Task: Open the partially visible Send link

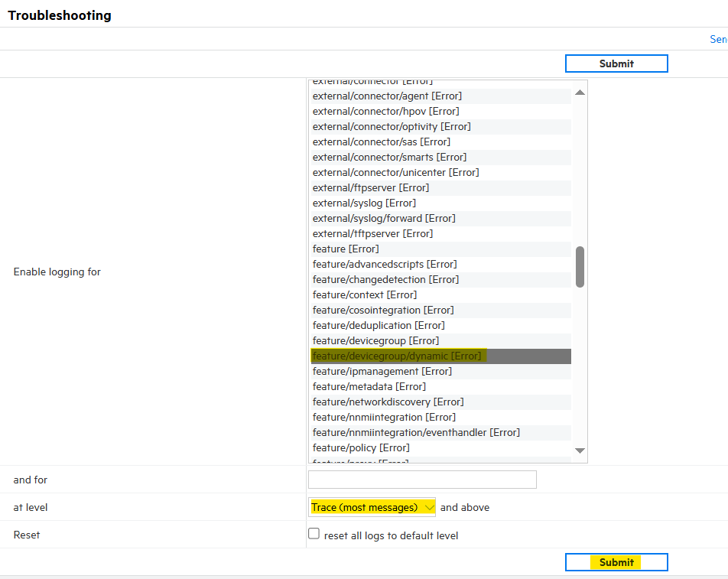Action: (x=719, y=40)
